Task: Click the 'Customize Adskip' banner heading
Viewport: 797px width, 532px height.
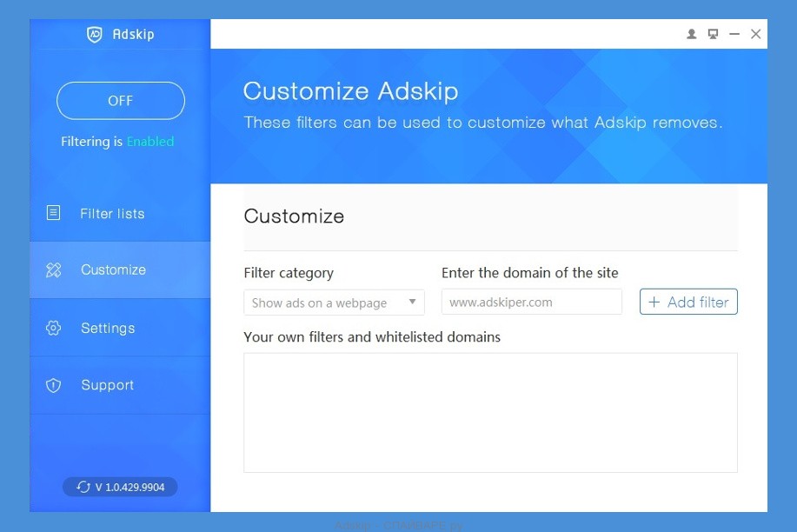Action: tap(351, 91)
